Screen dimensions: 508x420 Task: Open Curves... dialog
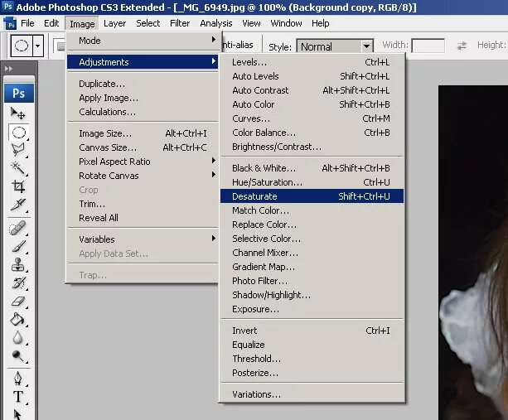point(312,118)
